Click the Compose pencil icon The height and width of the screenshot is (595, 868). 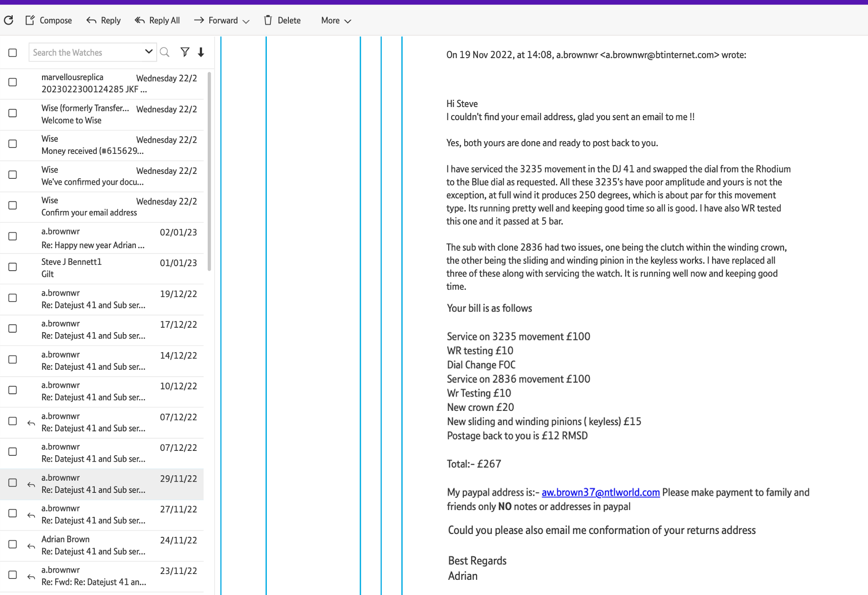coord(30,20)
